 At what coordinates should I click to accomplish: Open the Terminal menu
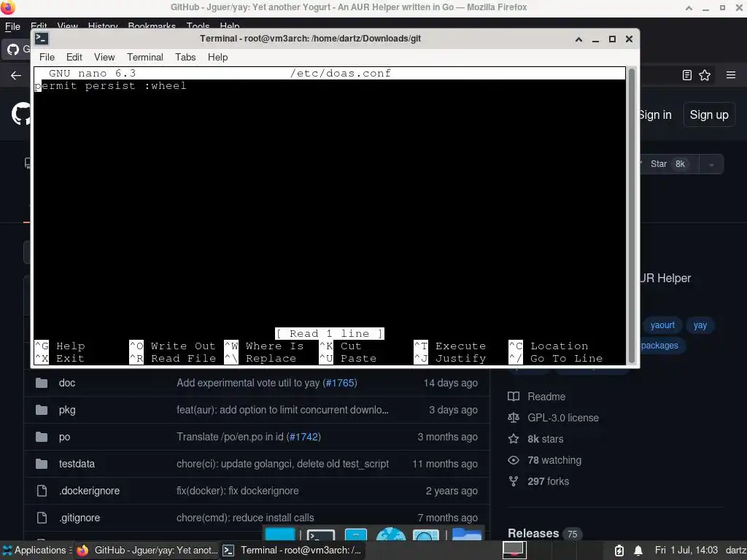pos(145,57)
